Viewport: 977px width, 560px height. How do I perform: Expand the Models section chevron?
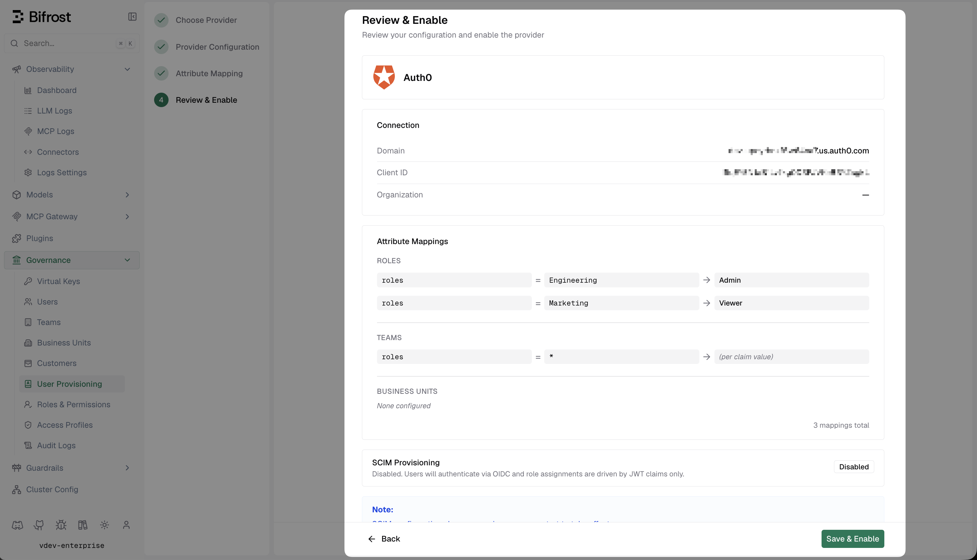(127, 195)
